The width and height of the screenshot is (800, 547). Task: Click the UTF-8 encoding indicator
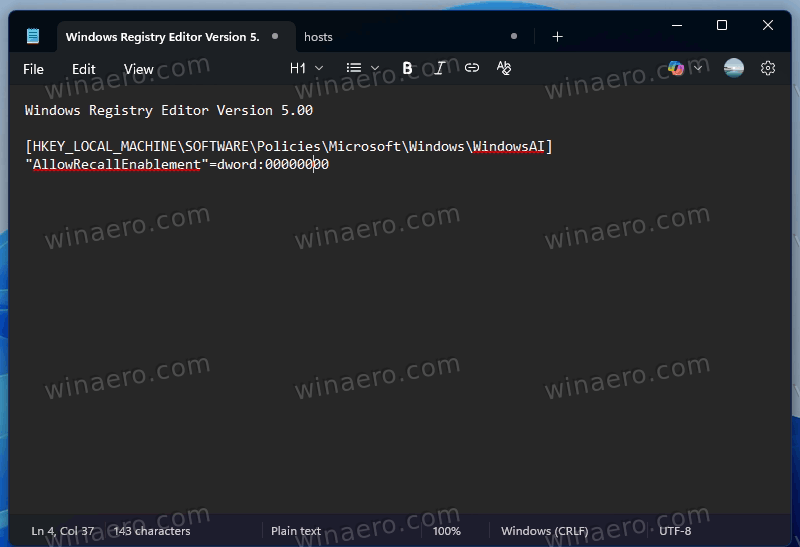click(x=675, y=531)
